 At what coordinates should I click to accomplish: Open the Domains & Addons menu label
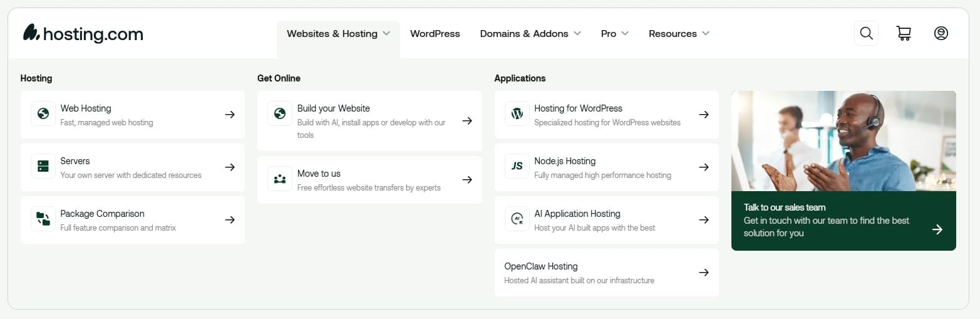[x=524, y=34]
